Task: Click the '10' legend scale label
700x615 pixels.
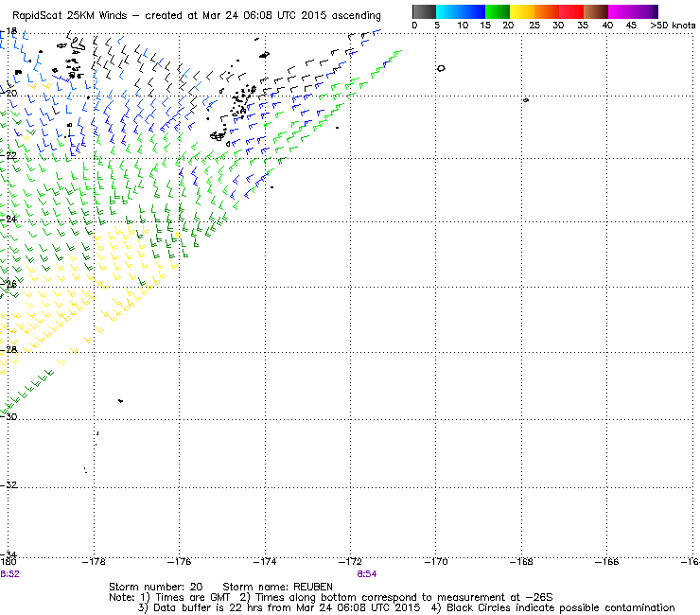Action: pos(463,26)
